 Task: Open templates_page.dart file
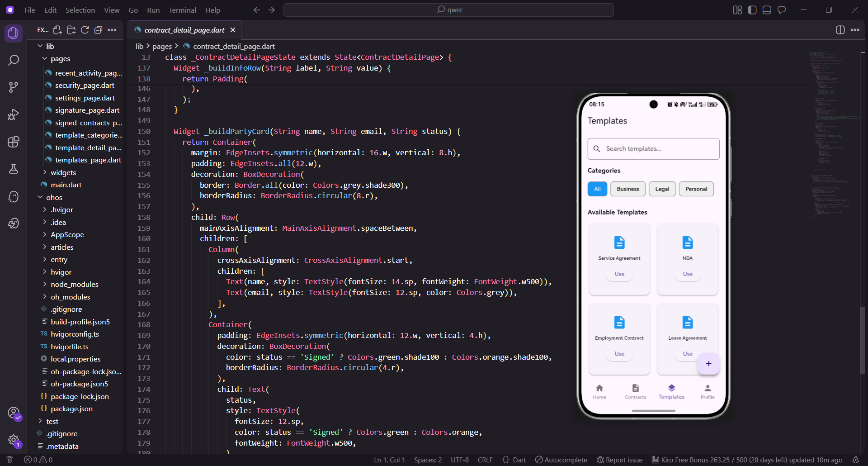pyautogui.click(x=88, y=160)
